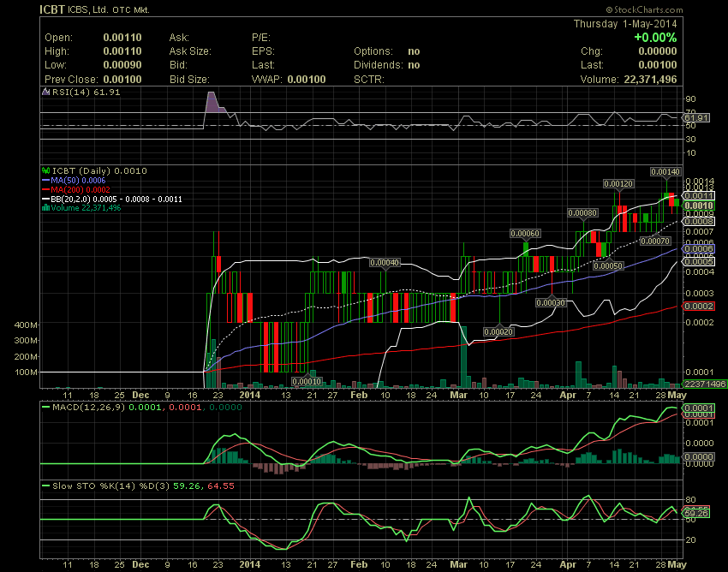The image size is (728, 572).
Task: Click the MA(50) 0.0006 legend text
Action: (78, 180)
